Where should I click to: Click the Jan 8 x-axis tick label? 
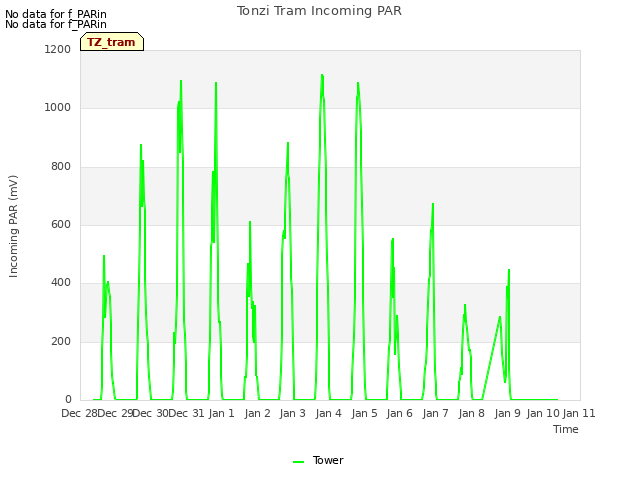tap(471, 413)
